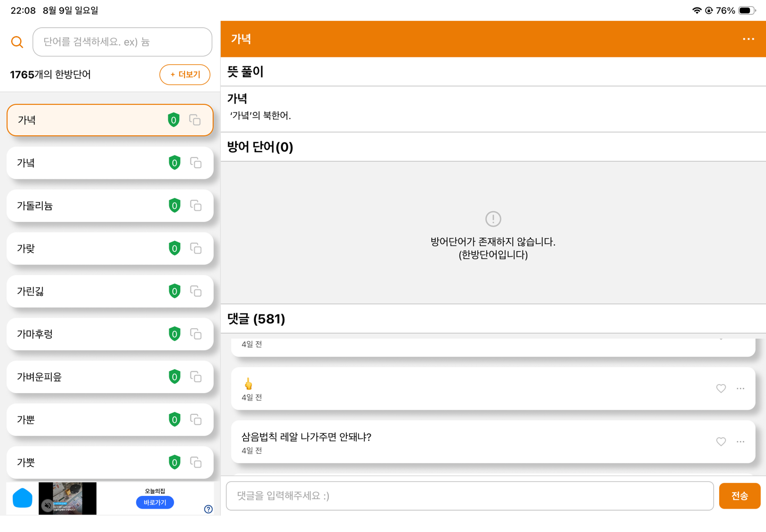Viewport: 766px width, 532px height.
Task: Copy the word 가벼운피윺
Action: (x=196, y=377)
